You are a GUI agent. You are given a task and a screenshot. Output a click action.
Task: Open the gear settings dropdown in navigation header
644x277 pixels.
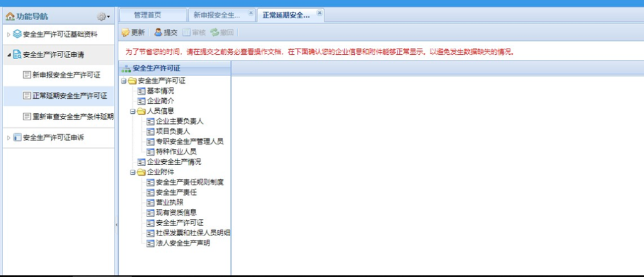(103, 17)
